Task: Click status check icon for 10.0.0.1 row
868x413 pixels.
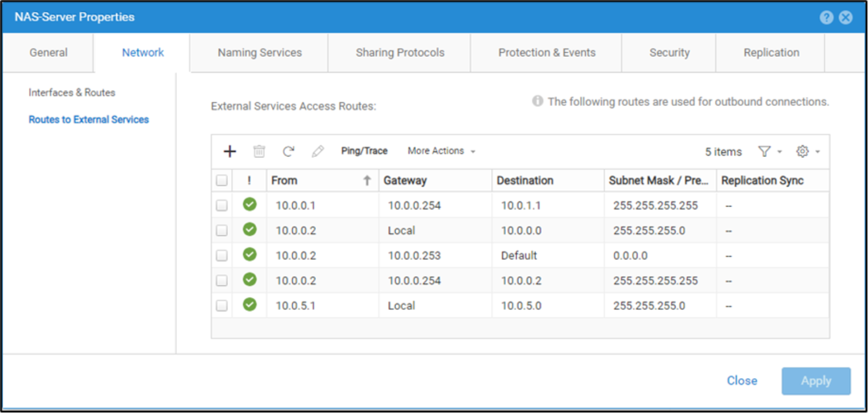Action: tap(250, 204)
